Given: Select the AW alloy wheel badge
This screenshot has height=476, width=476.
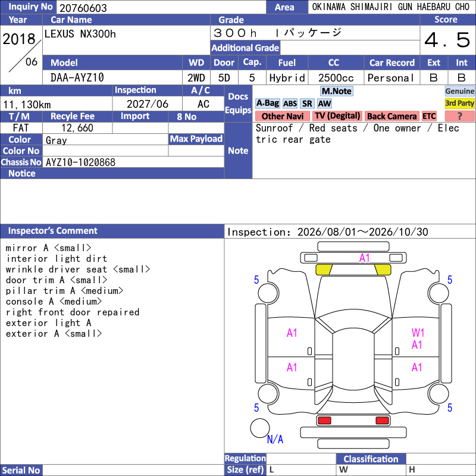Looking at the screenshot, I should (324, 104).
